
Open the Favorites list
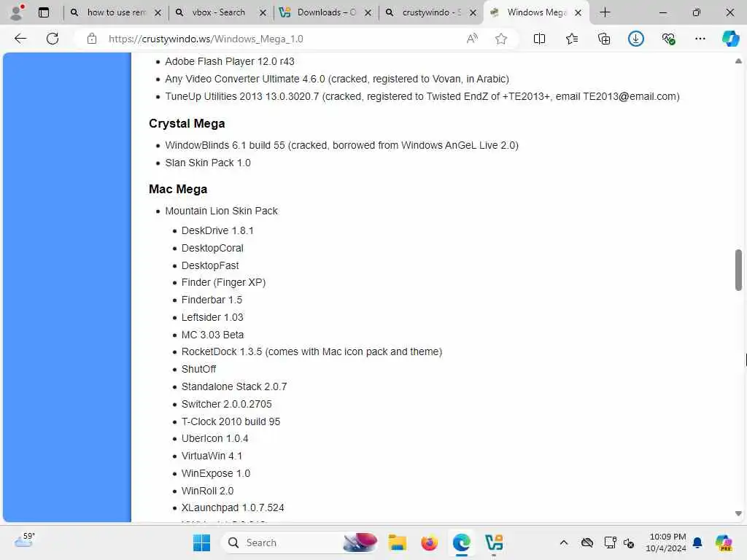tap(572, 39)
